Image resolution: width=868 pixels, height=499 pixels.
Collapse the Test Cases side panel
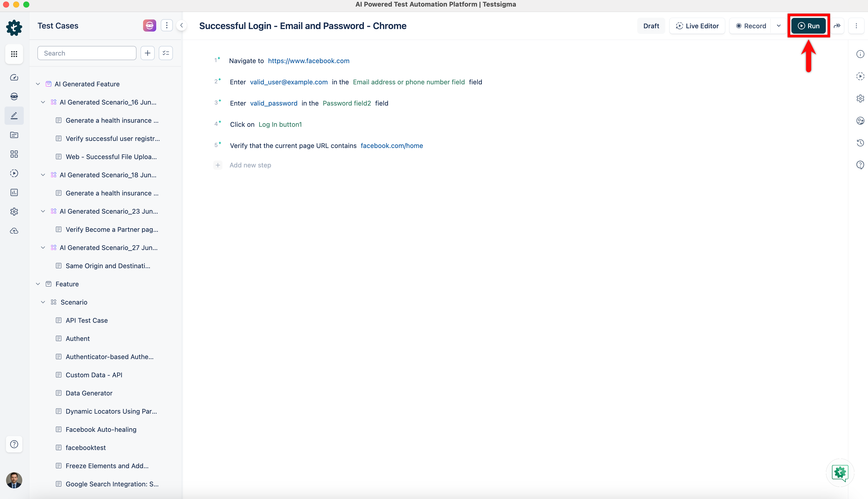(181, 26)
